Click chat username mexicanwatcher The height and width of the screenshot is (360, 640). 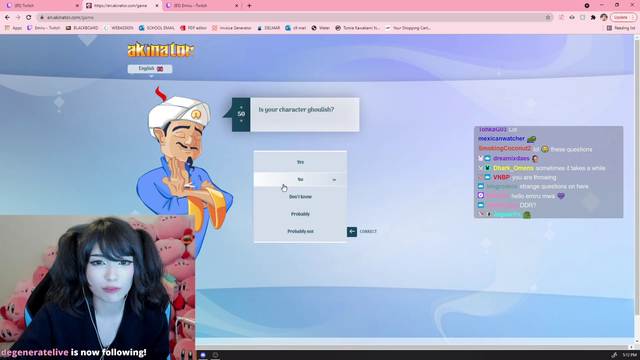[x=501, y=139]
